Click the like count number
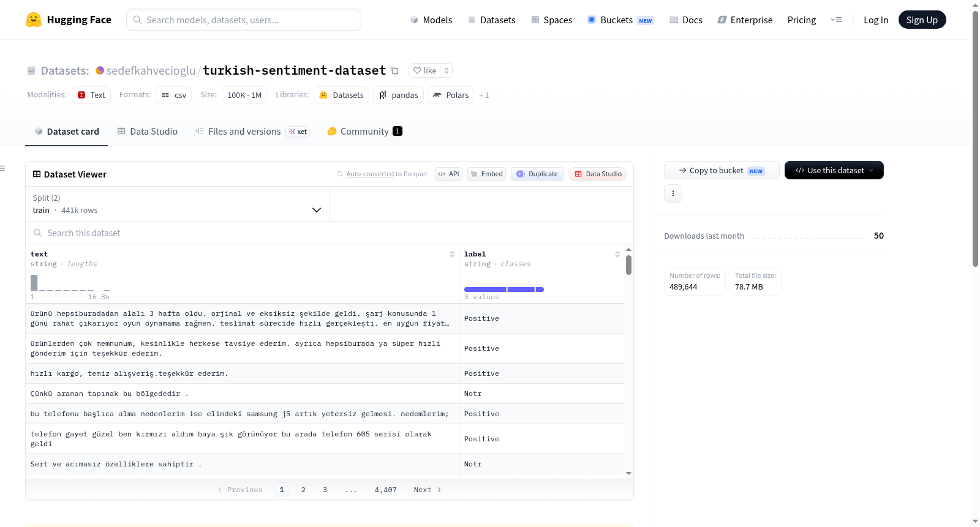The height and width of the screenshot is (527, 980). (x=447, y=70)
